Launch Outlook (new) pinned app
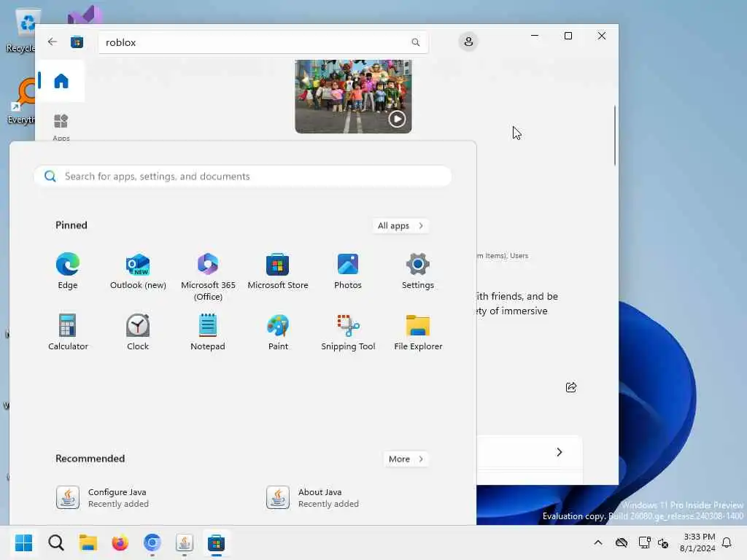The width and height of the screenshot is (747, 560). tap(138, 271)
